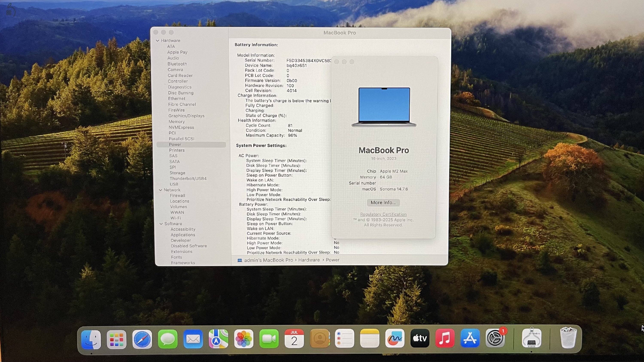Collapse the Software section
The width and height of the screenshot is (644, 362).
[x=161, y=224]
